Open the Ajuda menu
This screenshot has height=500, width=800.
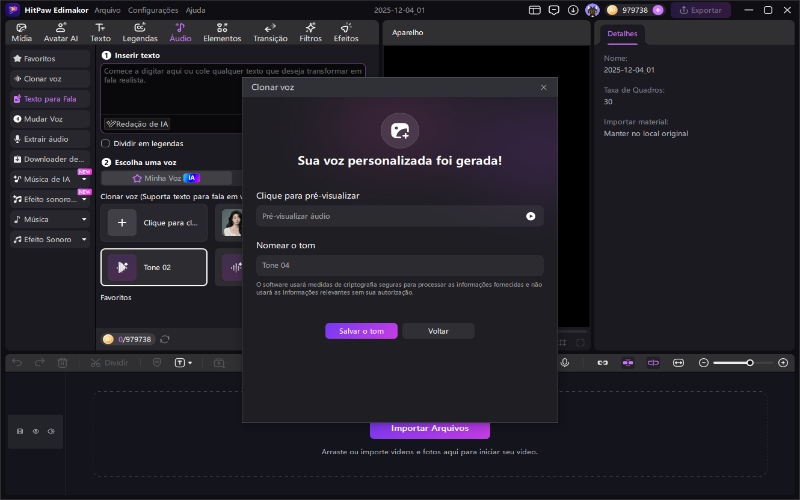point(195,10)
